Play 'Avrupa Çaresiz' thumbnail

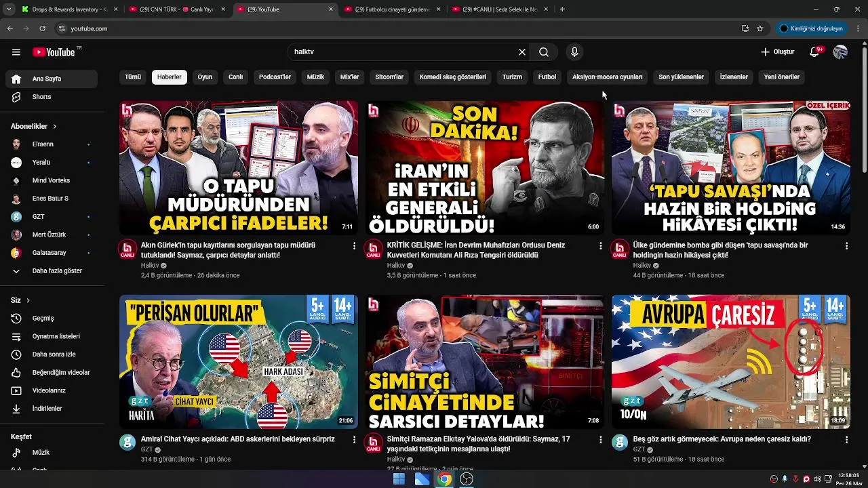731,361
